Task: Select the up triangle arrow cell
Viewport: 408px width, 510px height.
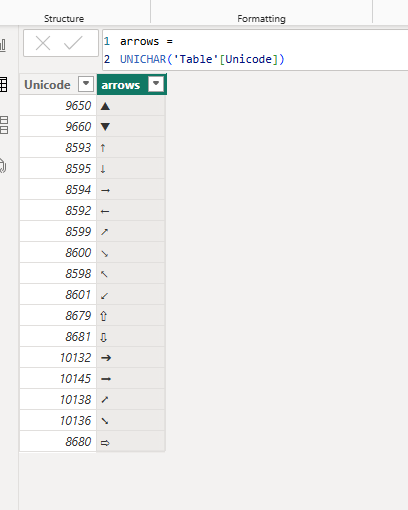Action: coord(131,106)
